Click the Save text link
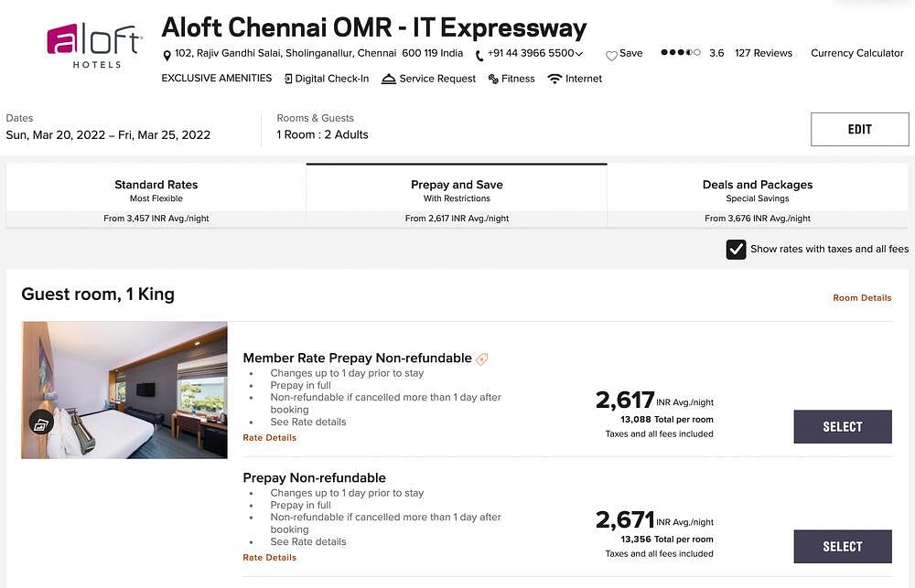The height and width of the screenshot is (588, 915). click(630, 53)
